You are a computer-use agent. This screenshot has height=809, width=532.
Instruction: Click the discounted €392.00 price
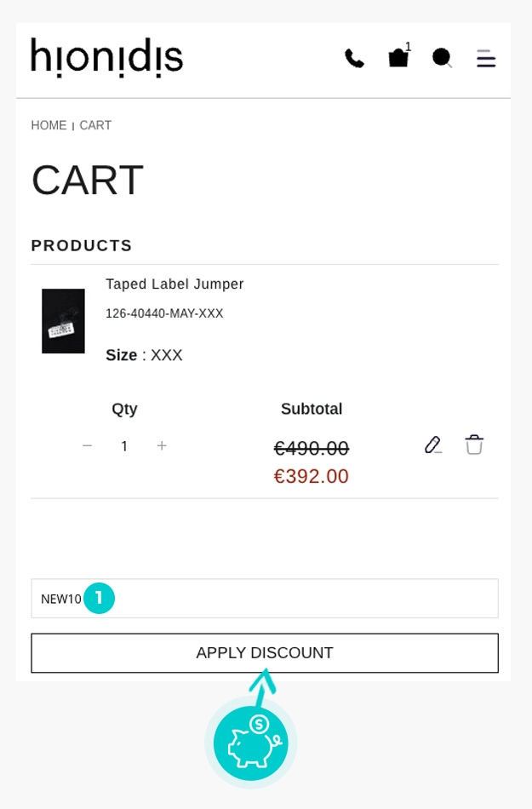pyautogui.click(x=312, y=476)
